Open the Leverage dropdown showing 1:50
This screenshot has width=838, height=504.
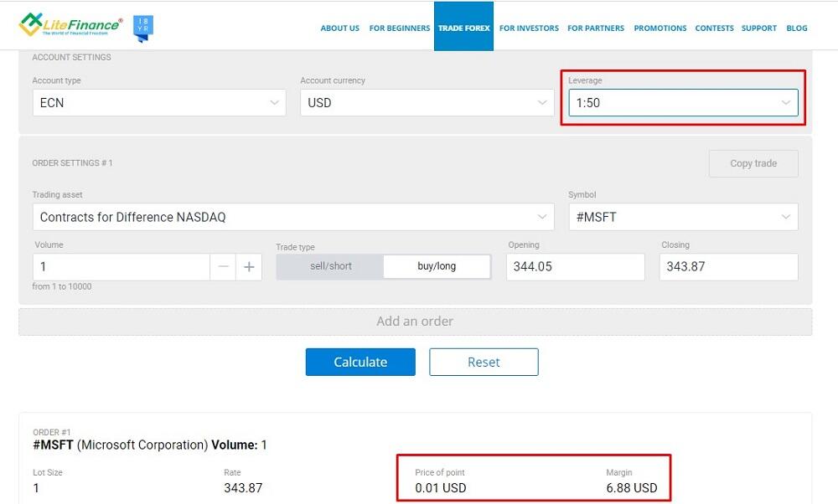pos(682,103)
